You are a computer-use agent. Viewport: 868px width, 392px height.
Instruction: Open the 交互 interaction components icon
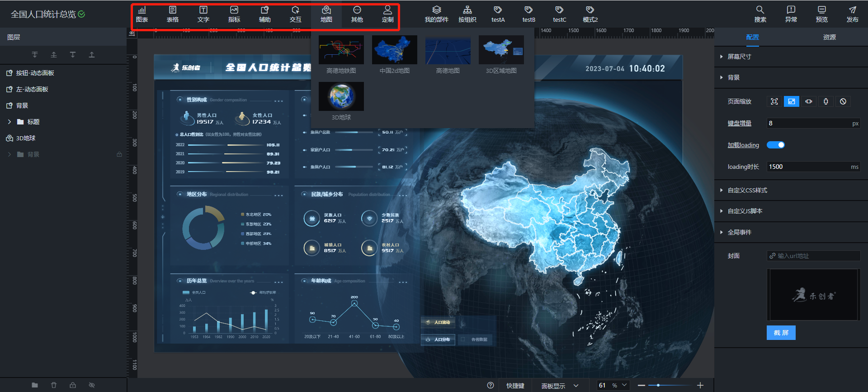pyautogui.click(x=295, y=14)
